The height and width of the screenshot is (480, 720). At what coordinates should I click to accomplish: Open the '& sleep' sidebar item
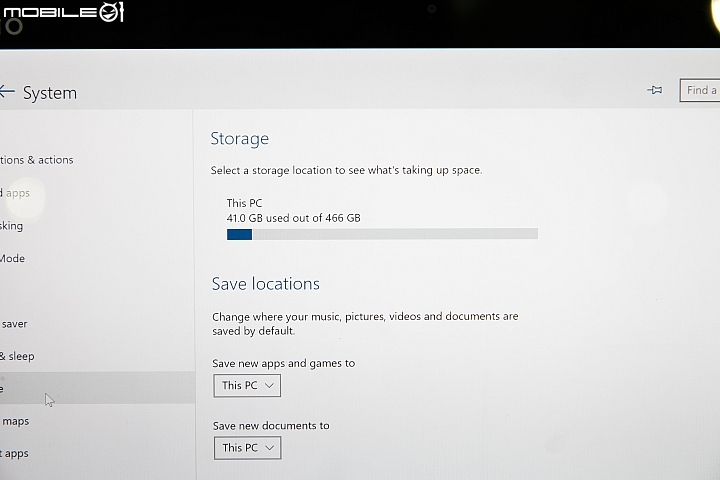(17, 356)
